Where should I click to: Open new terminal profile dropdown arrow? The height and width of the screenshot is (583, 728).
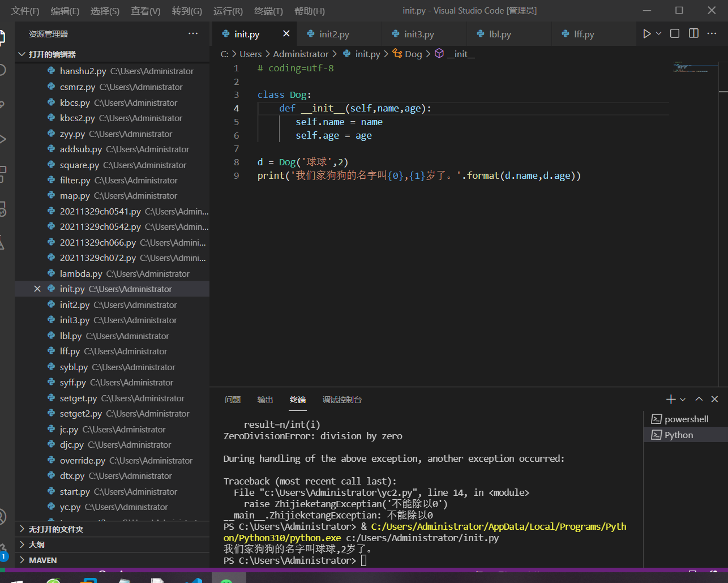coord(683,400)
